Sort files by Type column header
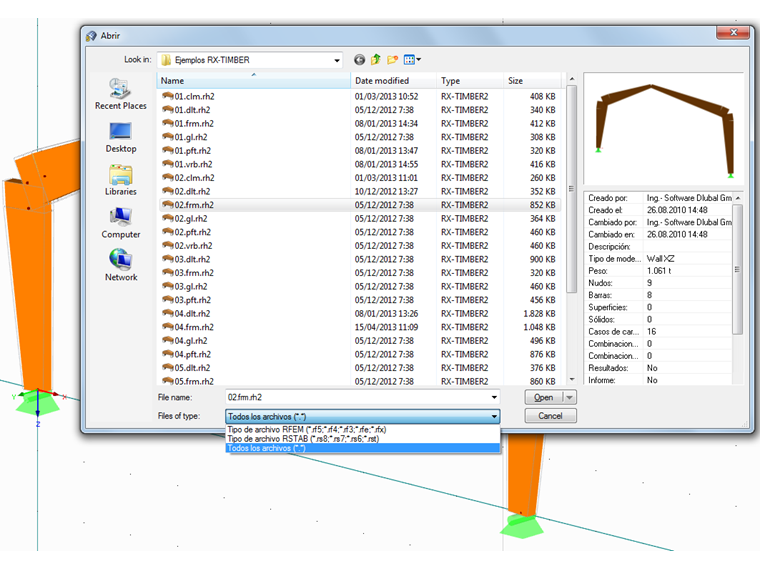 tap(470, 80)
